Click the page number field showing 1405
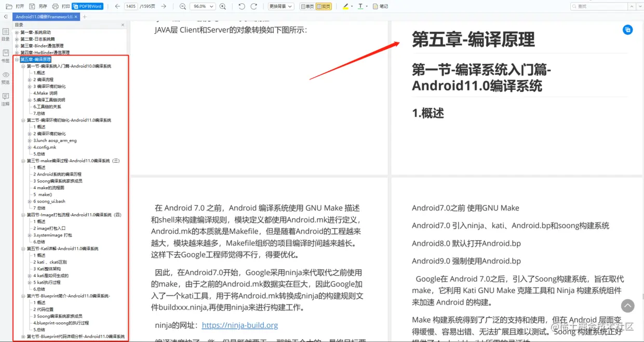Viewport: 644px width, 342px height. 131,6
